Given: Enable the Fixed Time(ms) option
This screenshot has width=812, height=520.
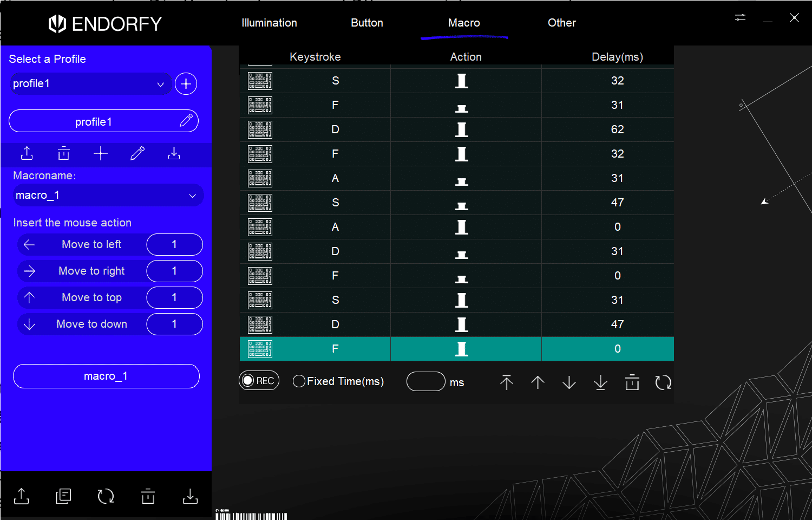Looking at the screenshot, I should click(x=299, y=381).
